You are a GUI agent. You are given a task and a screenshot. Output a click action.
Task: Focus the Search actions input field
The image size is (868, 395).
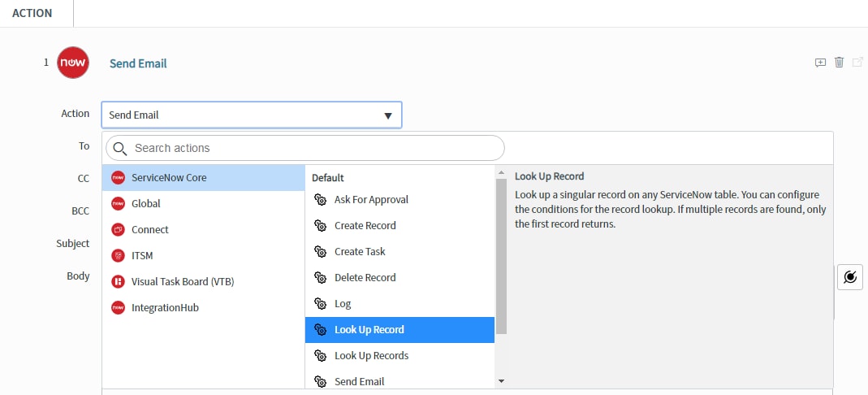(x=305, y=148)
